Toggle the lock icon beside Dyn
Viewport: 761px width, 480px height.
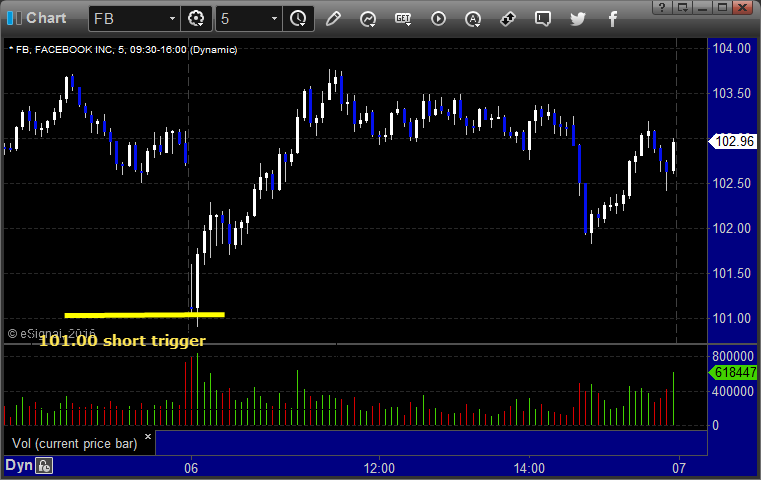pyautogui.click(x=44, y=466)
